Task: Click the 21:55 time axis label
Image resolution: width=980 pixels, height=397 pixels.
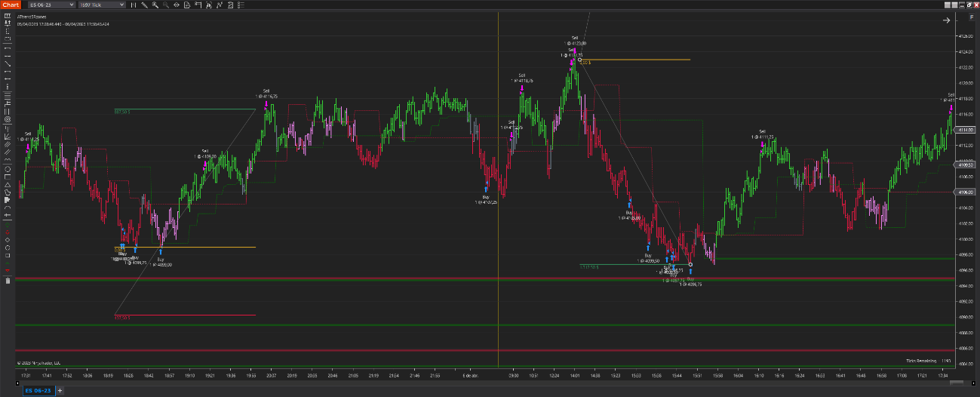Action: [435, 374]
